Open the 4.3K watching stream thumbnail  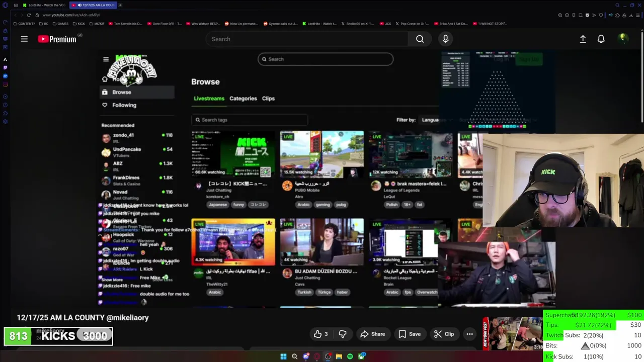[233, 242]
